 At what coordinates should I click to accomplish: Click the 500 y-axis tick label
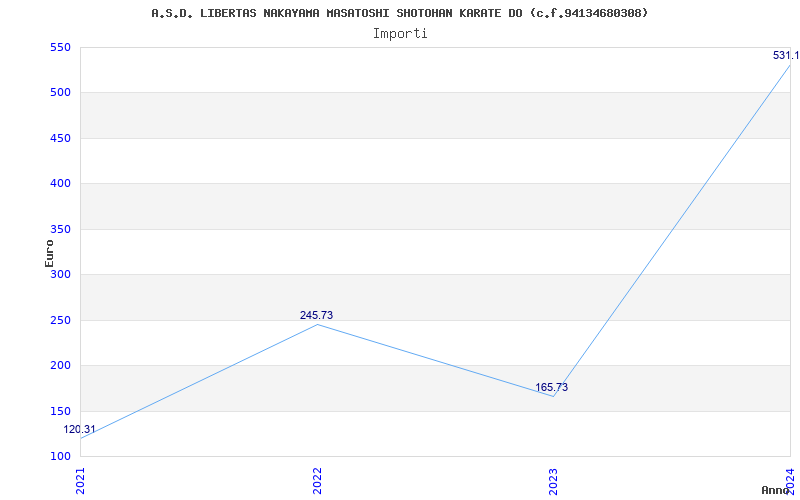click(x=60, y=93)
